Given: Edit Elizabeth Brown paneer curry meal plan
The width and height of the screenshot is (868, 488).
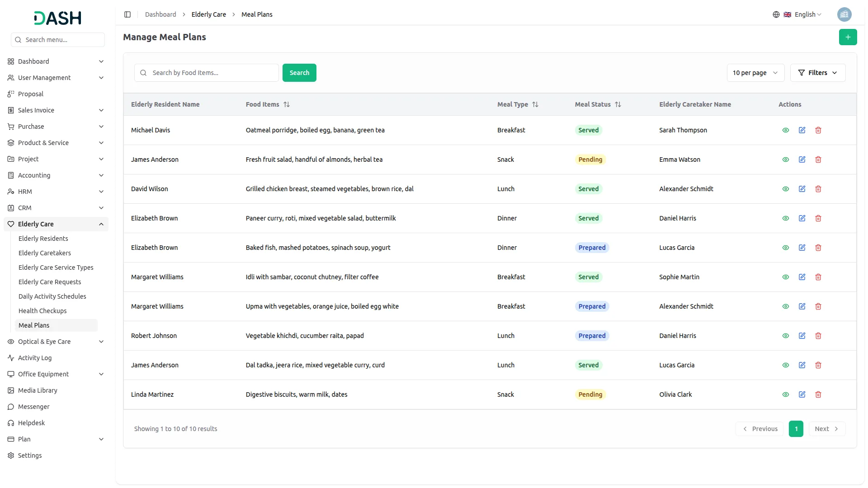Looking at the screenshot, I should [x=802, y=218].
